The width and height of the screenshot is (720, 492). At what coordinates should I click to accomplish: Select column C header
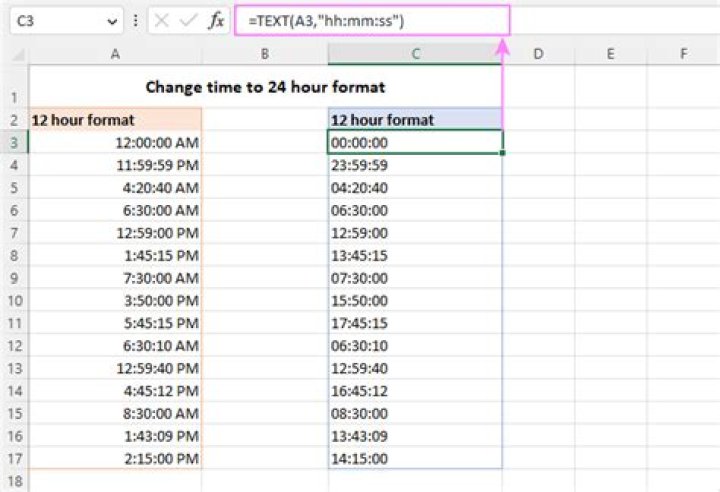(x=414, y=52)
